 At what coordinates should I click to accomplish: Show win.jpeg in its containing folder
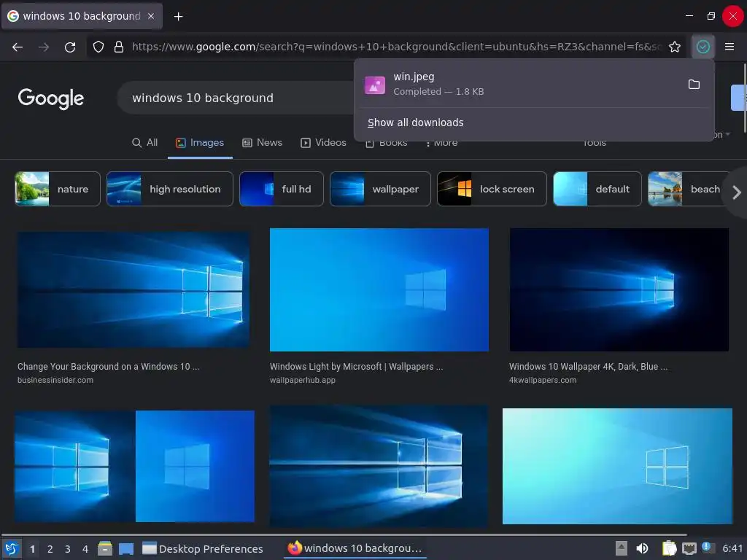pyautogui.click(x=694, y=85)
